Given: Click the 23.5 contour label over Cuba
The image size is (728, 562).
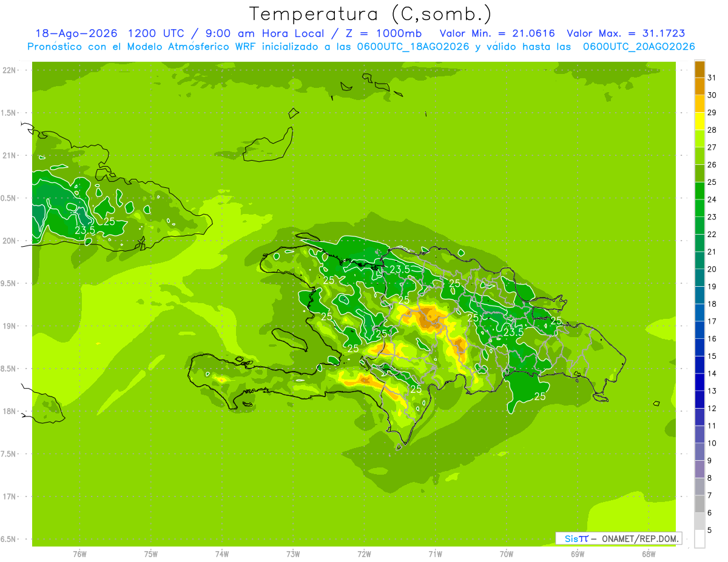Looking at the screenshot, I should point(85,230).
